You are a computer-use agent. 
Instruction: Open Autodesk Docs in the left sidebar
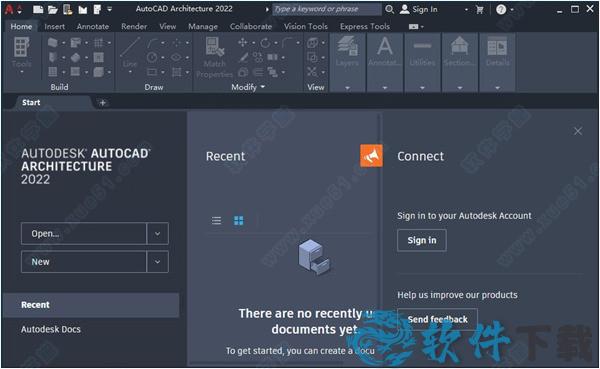[51, 329]
